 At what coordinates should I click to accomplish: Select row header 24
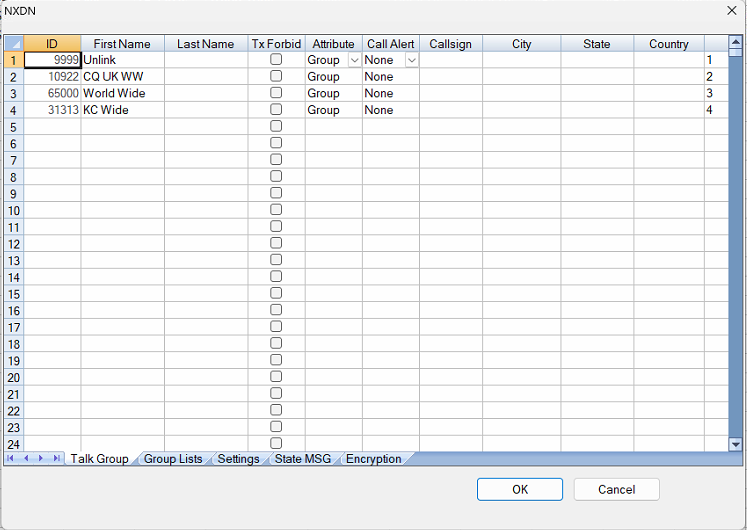click(14, 444)
